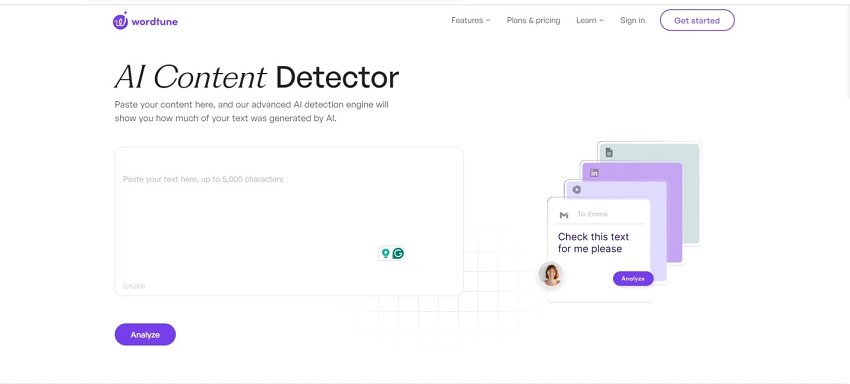
Task: Click the play icon on the lavender card
Action: (x=577, y=190)
